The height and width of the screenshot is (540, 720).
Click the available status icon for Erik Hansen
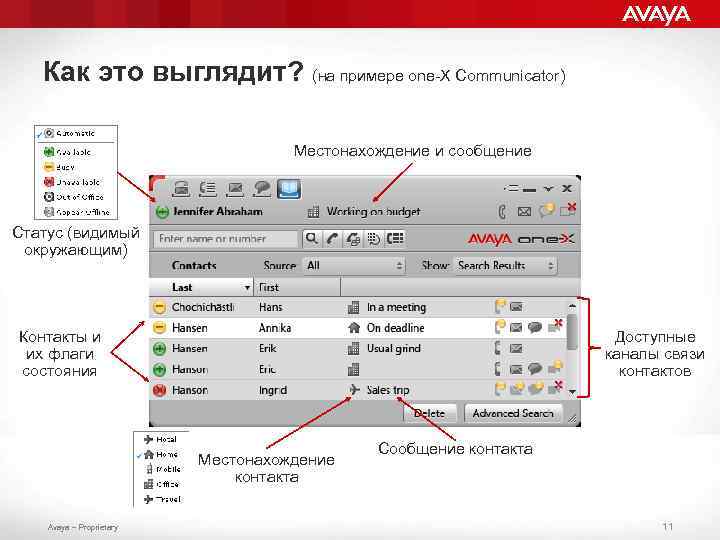tap(159, 349)
